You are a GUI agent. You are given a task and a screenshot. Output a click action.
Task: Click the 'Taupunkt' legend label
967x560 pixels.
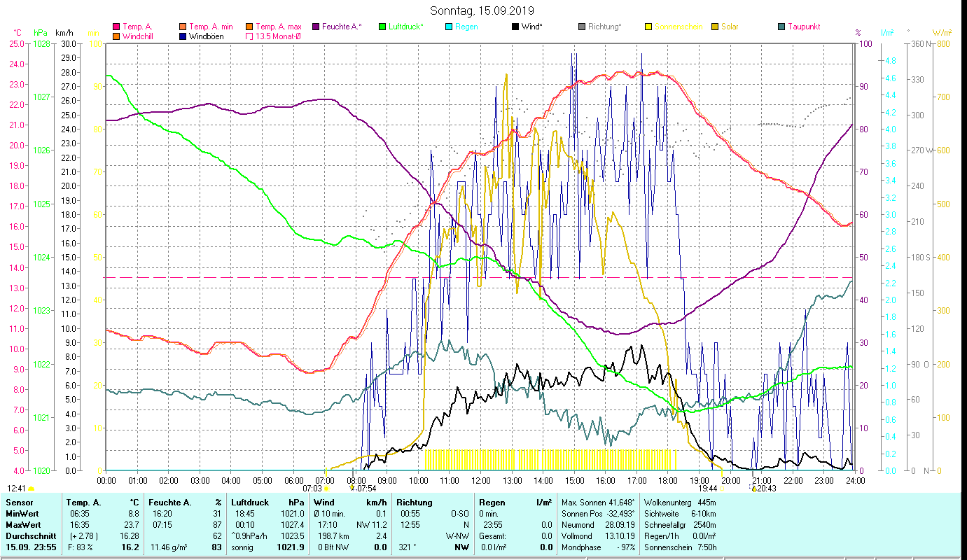pyautogui.click(x=803, y=27)
